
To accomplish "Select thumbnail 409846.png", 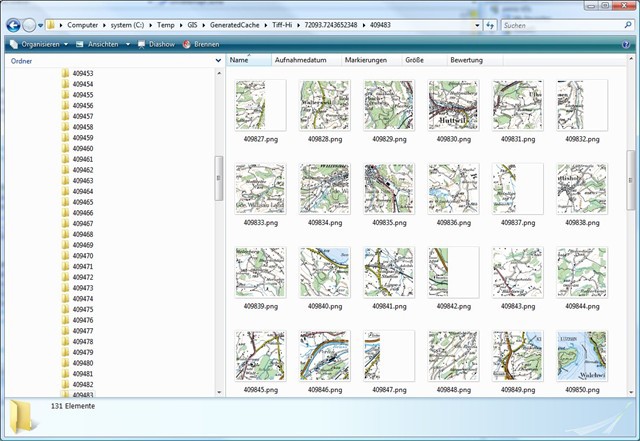I will (324, 356).
